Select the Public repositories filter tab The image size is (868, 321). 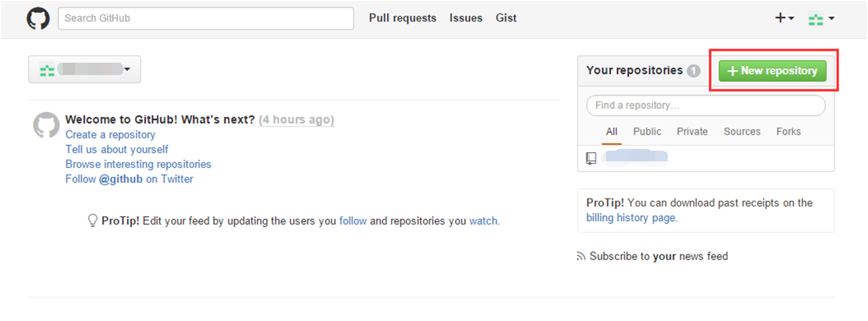647,132
